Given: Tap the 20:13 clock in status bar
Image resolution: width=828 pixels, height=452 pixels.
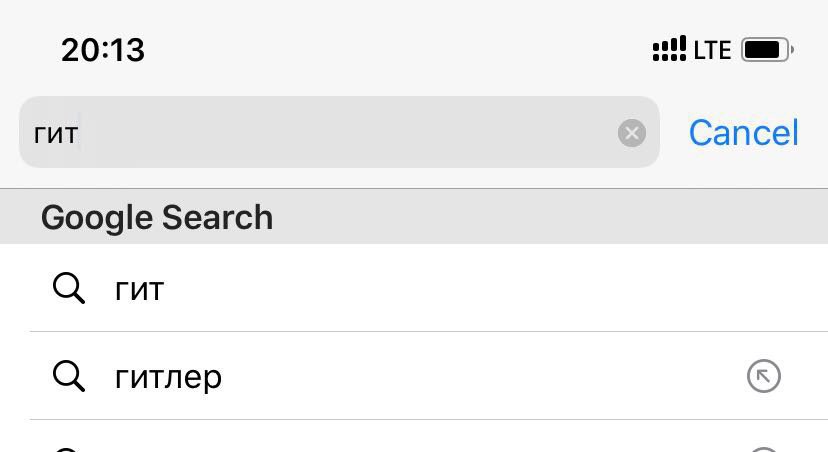Looking at the screenshot, I should point(103,50).
